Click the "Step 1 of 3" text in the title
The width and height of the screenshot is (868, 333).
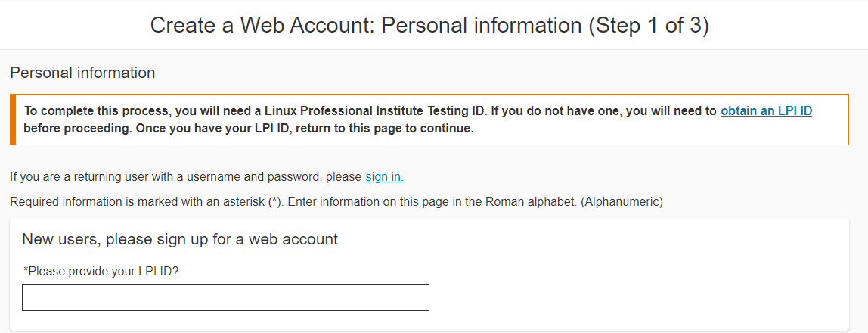pos(645,25)
